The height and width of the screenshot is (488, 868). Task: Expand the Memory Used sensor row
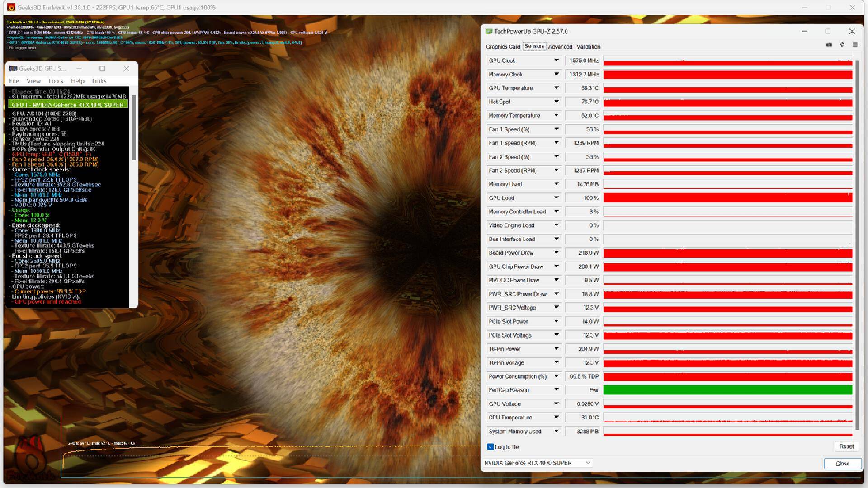click(555, 183)
